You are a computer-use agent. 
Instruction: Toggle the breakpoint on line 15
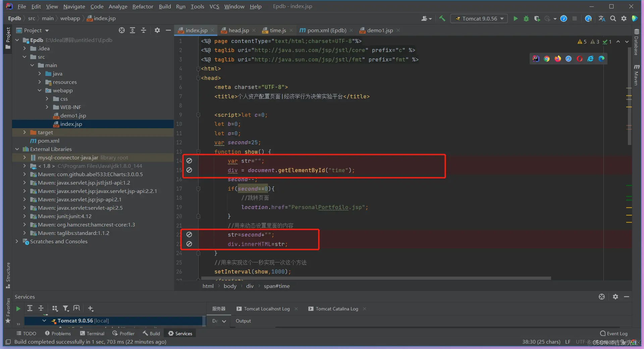tap(189, 170)
